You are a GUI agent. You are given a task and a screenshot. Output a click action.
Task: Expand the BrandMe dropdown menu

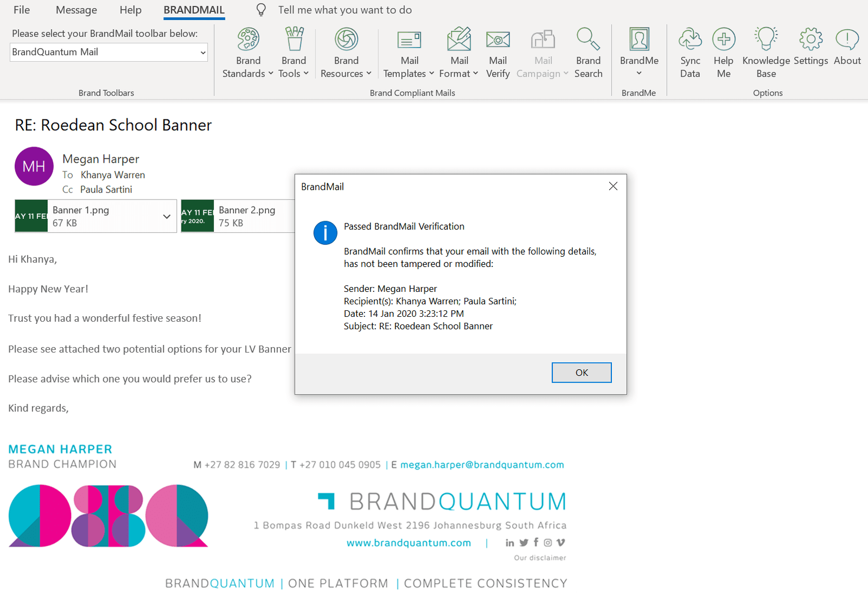click(639, 72)
